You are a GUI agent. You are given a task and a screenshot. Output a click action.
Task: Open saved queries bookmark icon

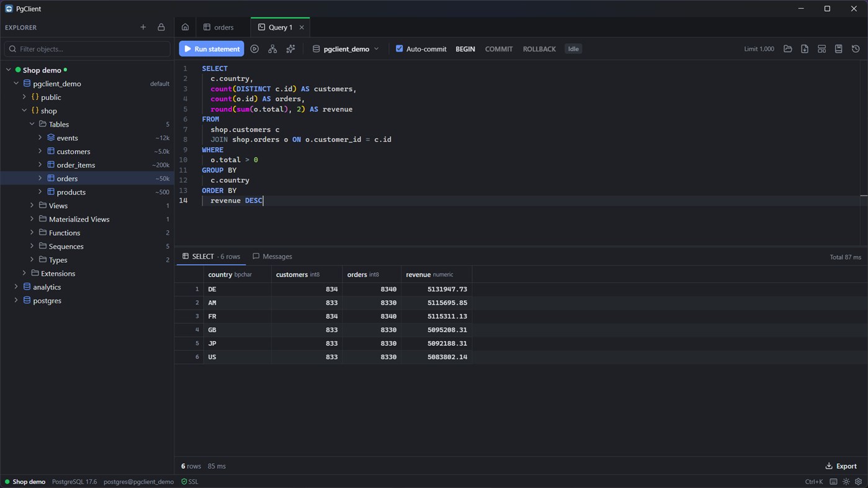pyautogui.click(x=838, y=49)
